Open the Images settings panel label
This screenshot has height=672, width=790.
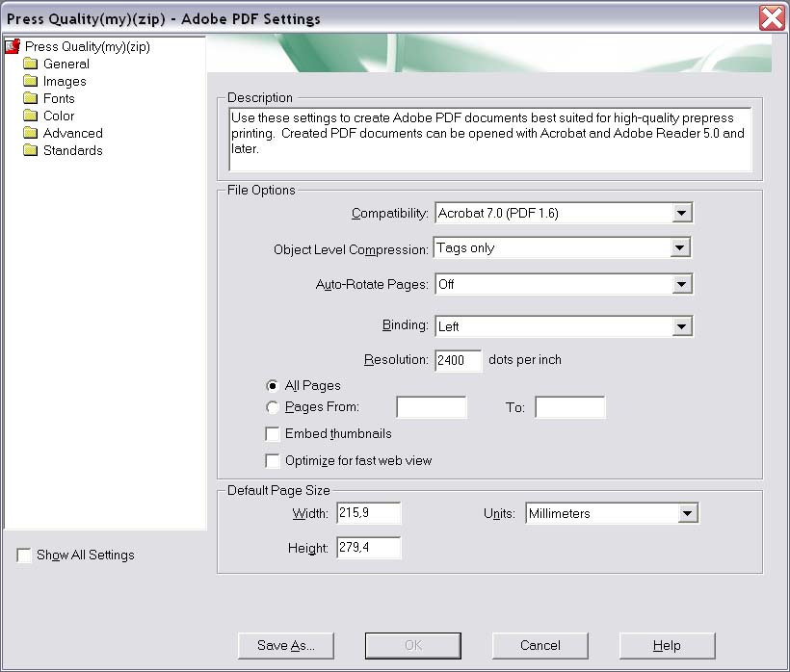[65, 81]
